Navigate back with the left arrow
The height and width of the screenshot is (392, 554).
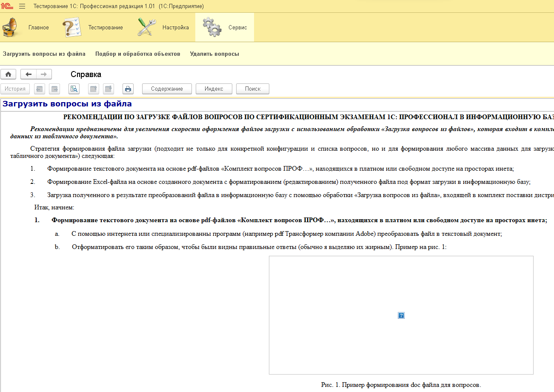pos(29,74)
